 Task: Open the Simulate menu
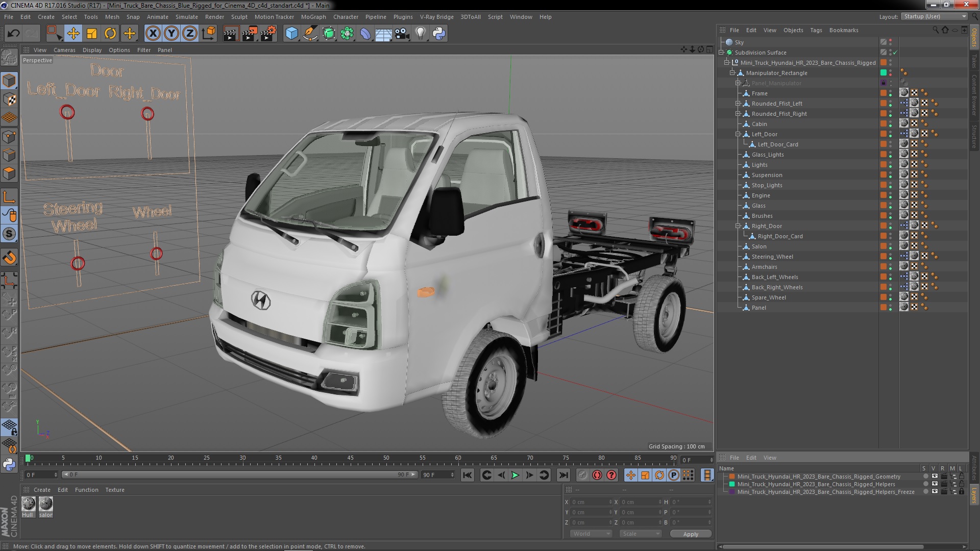(187, 17)
